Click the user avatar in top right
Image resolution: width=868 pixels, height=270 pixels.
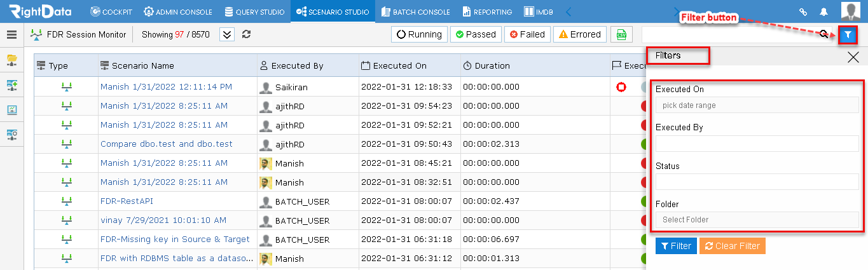(851, 11)
